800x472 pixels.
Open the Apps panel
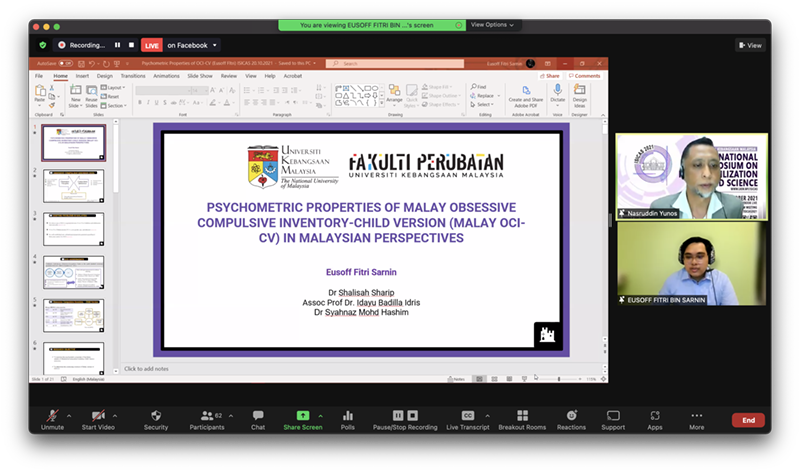tap(655, 418)
